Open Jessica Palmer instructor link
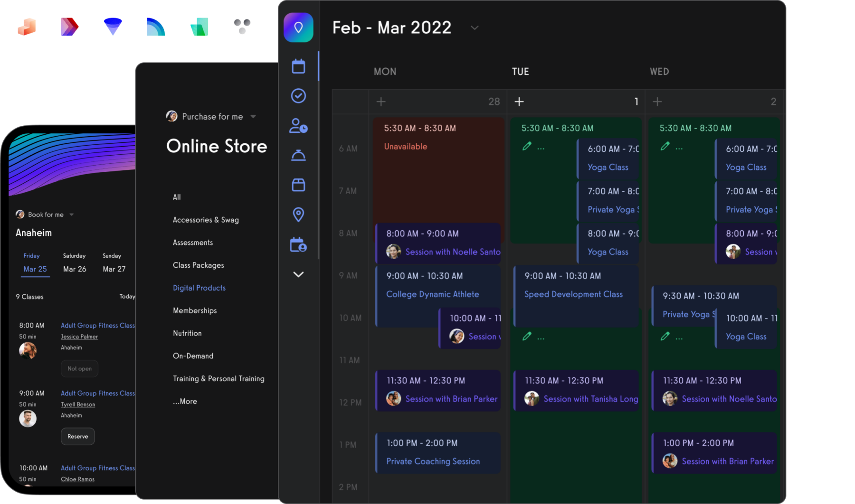This screenshot has width=855, height=504. 79,337
